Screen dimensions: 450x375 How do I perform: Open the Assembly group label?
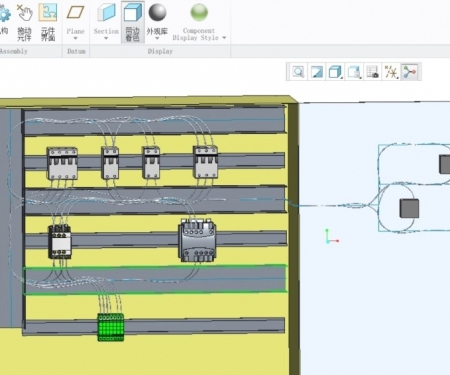click(x=14, y=51)
